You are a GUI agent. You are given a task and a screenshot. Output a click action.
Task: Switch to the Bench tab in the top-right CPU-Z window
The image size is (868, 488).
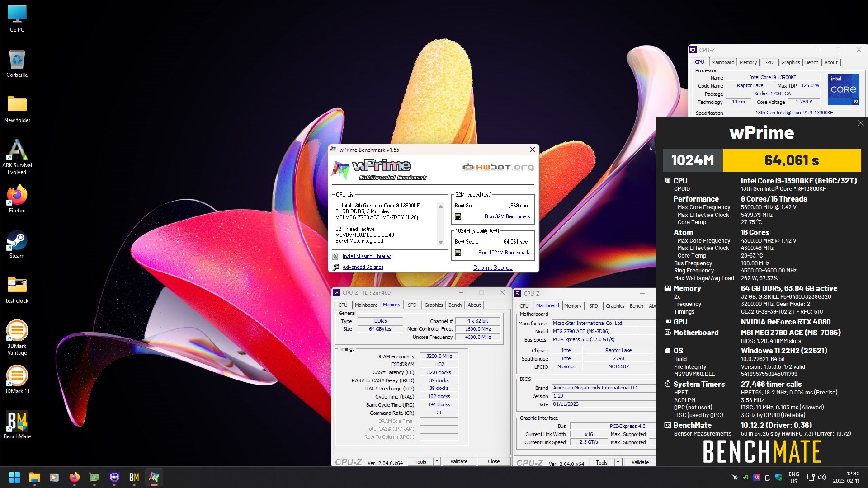811,62
